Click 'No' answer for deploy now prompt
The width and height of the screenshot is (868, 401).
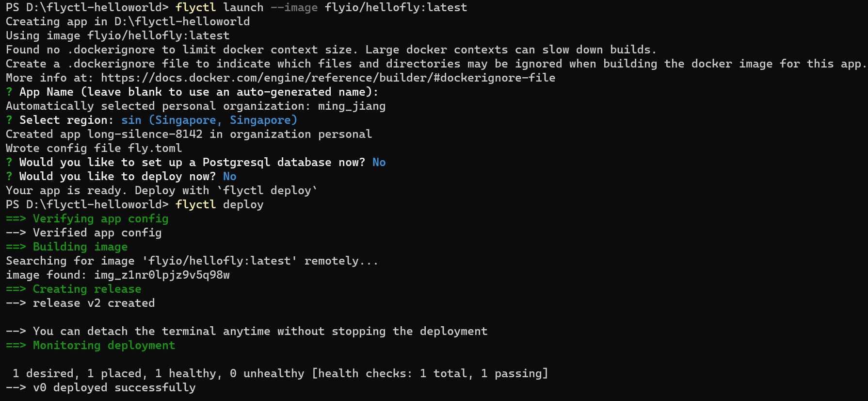click(229, 176)
